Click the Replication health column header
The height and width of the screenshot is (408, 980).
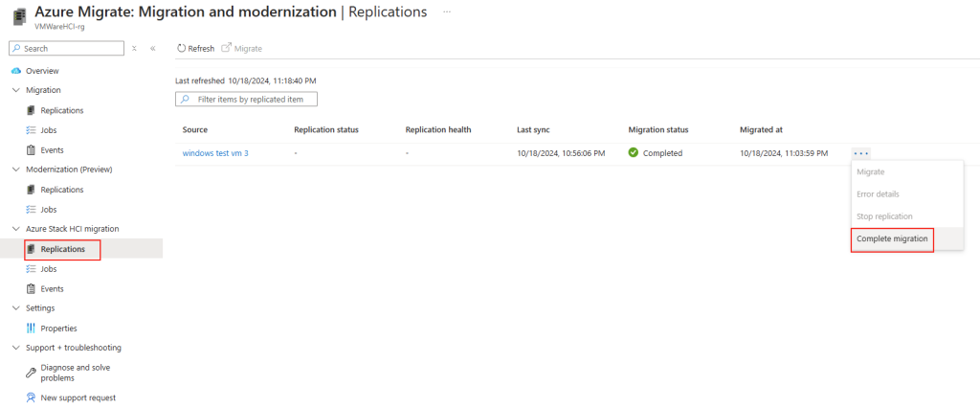click(x=438, y=129)
